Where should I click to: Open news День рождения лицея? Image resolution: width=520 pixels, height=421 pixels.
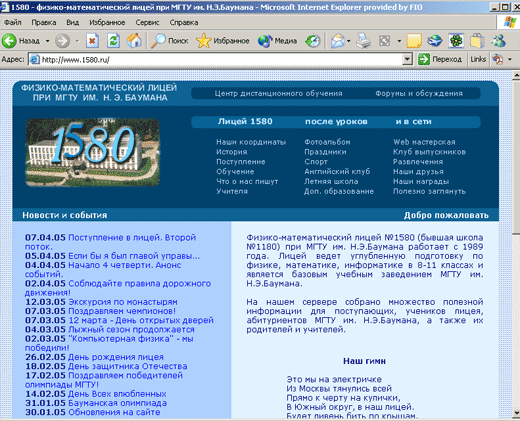click(116, 357)
